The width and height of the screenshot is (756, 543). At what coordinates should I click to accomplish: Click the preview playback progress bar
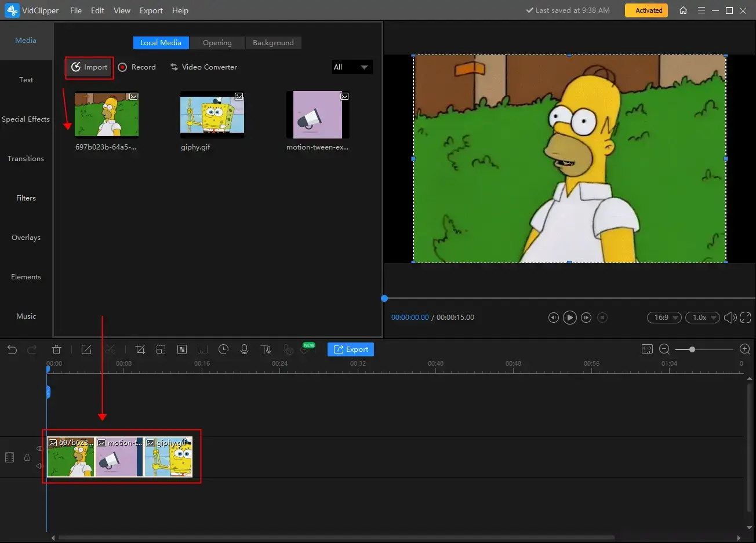tap(569, 298)
